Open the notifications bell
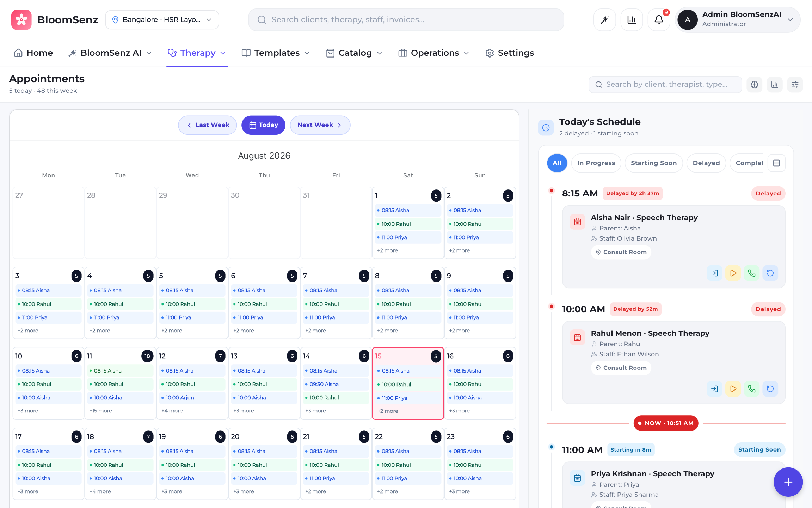 coord(659,20)
